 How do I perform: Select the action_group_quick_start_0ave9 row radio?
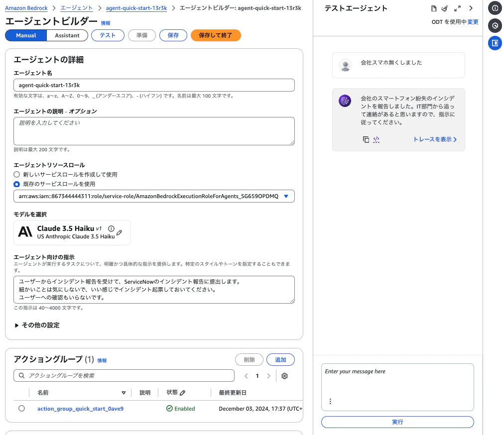pos(21,408)
